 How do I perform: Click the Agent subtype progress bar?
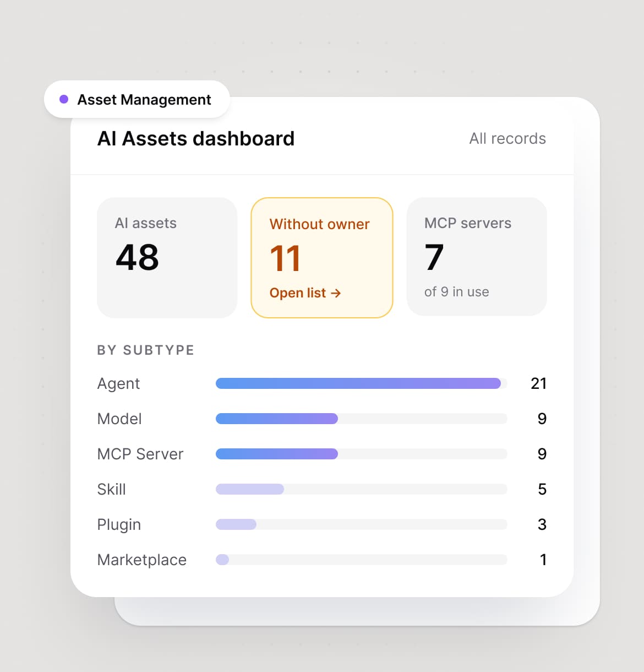point(361,383)
